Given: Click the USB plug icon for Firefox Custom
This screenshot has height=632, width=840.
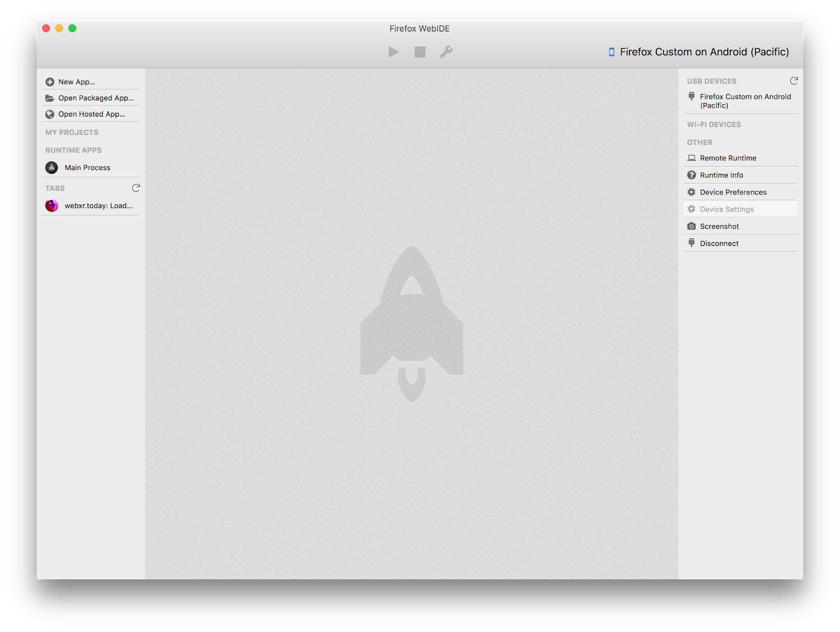Looking at the screenshot, I should click(691, 96).
